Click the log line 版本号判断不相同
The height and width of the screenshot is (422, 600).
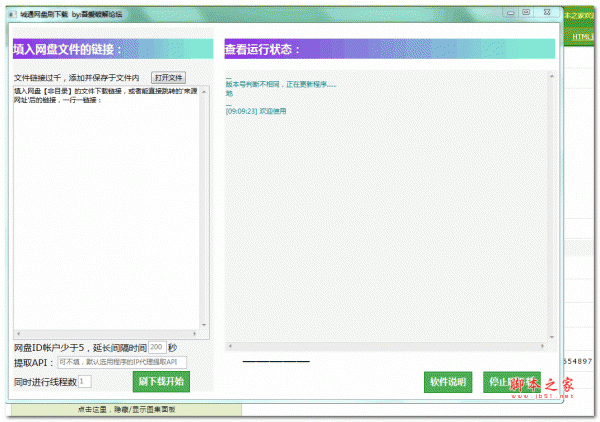click(281, 84)
